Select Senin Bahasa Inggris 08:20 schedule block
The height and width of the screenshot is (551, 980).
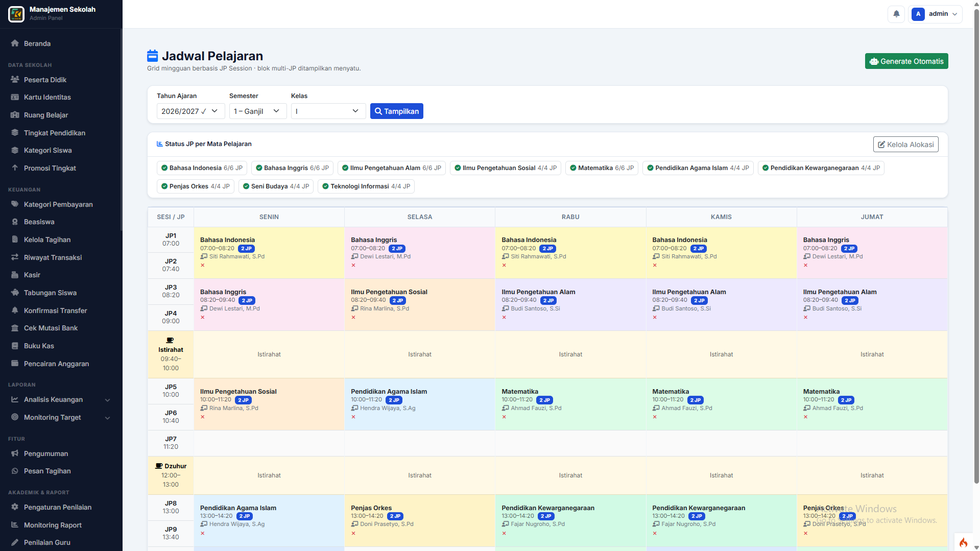[x=269, y=305]
